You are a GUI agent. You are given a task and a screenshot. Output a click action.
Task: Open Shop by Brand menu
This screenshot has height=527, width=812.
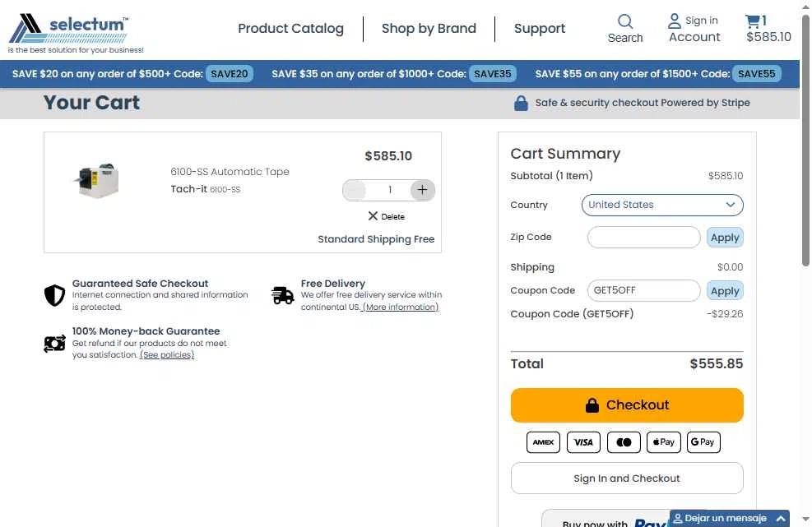pyautogui.click(x=429, y=29)
